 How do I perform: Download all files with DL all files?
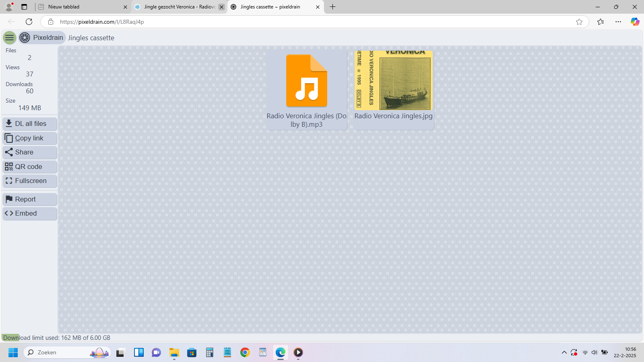click(x=30, y=124)
